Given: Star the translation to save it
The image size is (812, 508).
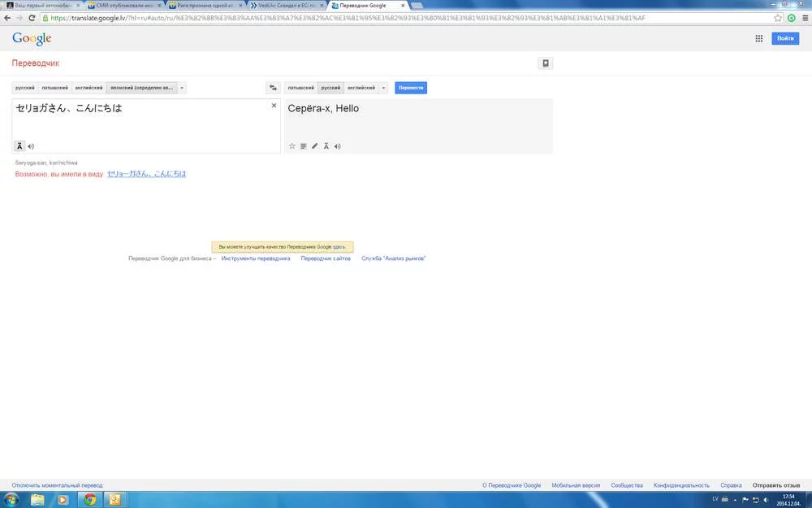Looking at the screenshot, I should click(x=292, y=146).
